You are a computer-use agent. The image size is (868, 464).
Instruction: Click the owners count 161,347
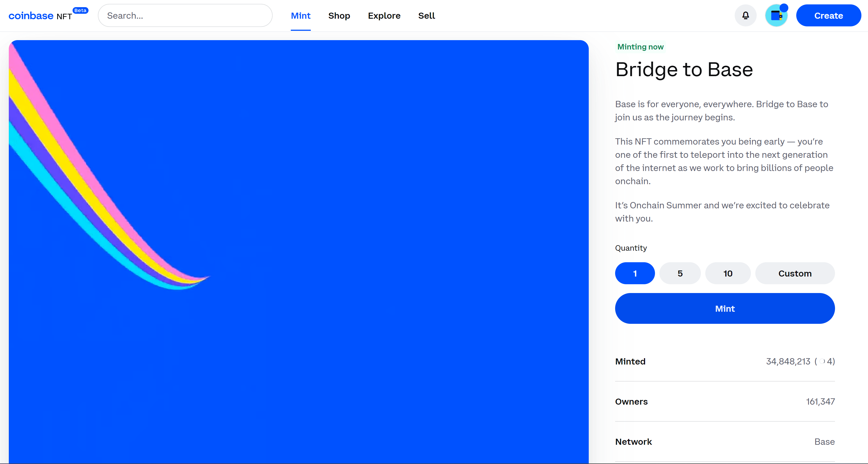[x=820, y=402]
